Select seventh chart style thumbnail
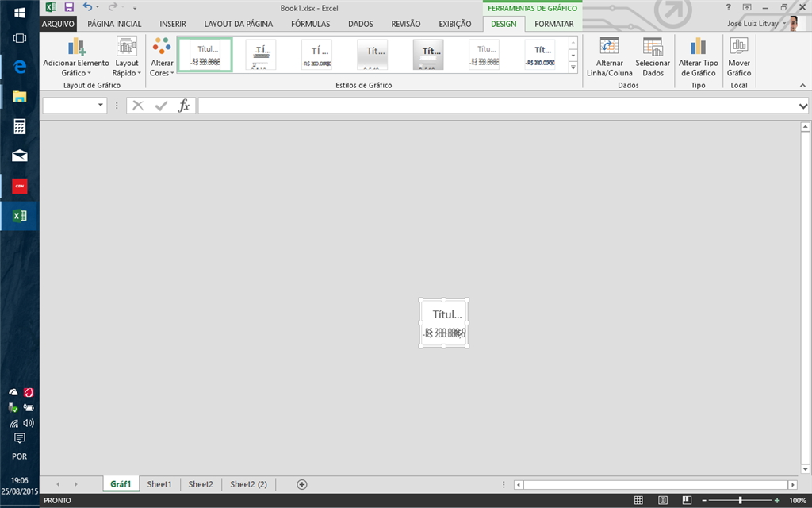The height and width of the screenshot is (508, 812). [x=540, y=55]
